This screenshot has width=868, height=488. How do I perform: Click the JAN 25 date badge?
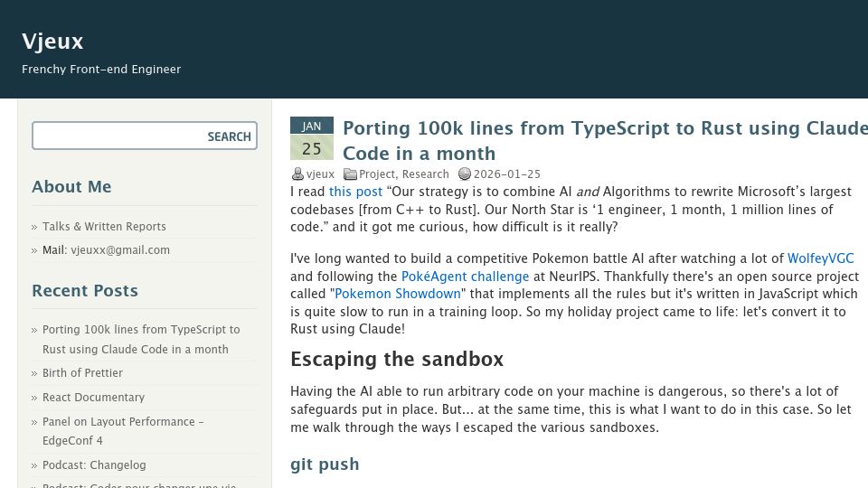312,138
